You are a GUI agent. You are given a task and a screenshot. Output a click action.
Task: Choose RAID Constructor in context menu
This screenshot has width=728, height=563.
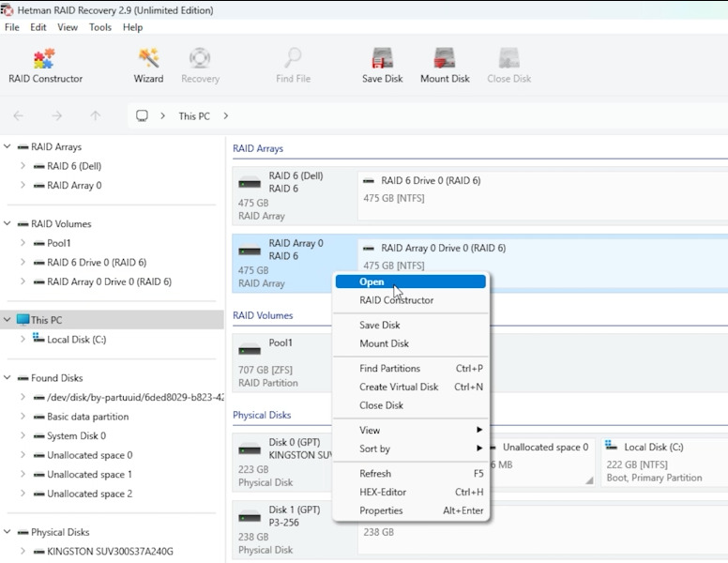tap(410, 300)
